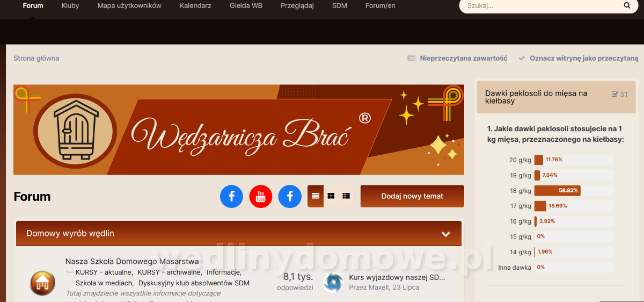Screen dimensions: 644x302
Task: Open the YouTube channel icon
Action: 261,196
